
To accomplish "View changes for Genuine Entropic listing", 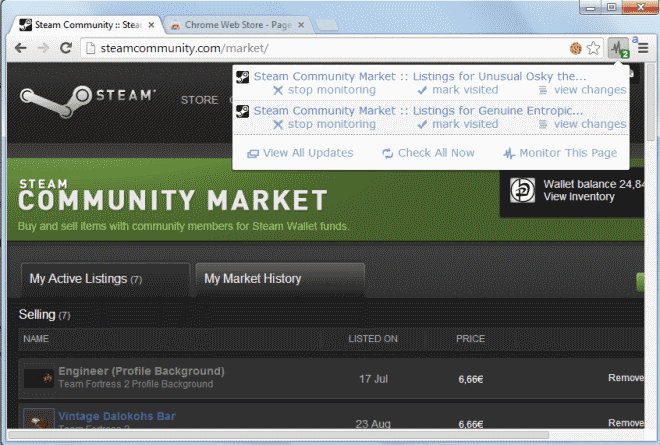I will pyautogui.click(x=583, y=124).
